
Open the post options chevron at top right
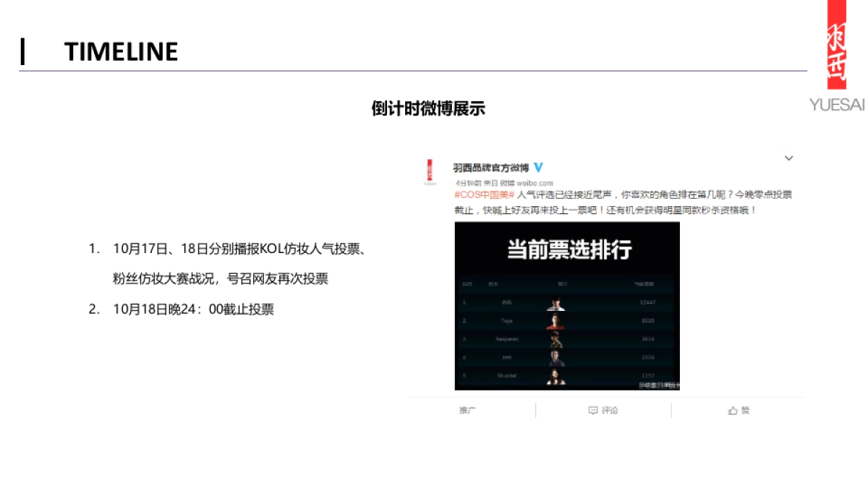click(x=789, y=158)
